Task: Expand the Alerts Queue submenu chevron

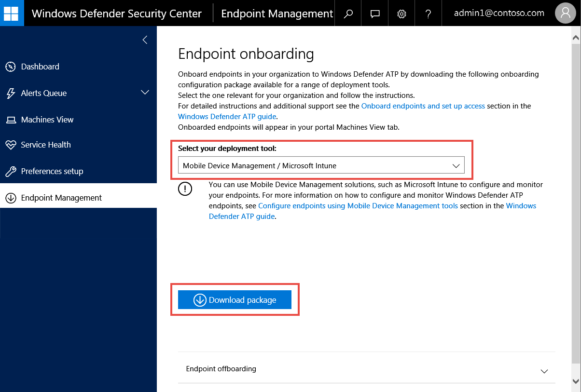Action: (145, 93)
